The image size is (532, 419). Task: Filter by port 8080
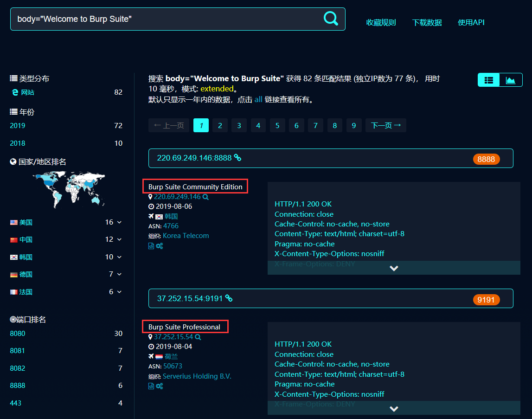pos(18,334)
